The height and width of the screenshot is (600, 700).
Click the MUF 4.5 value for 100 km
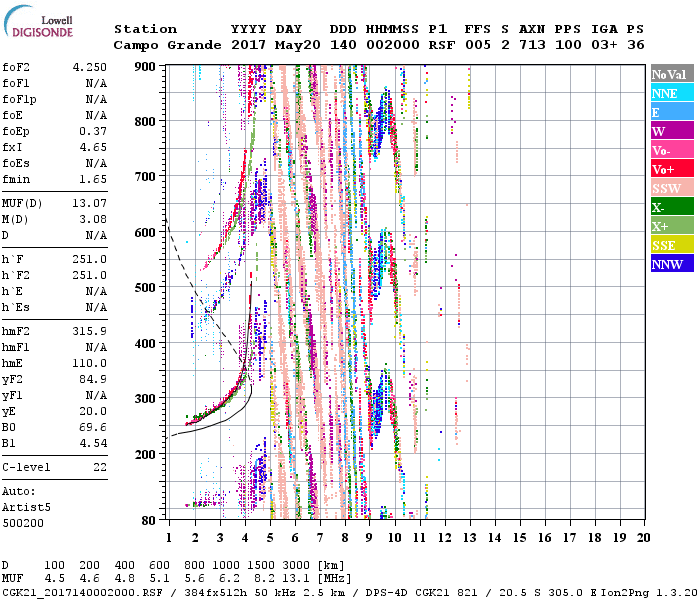[54, 579]
